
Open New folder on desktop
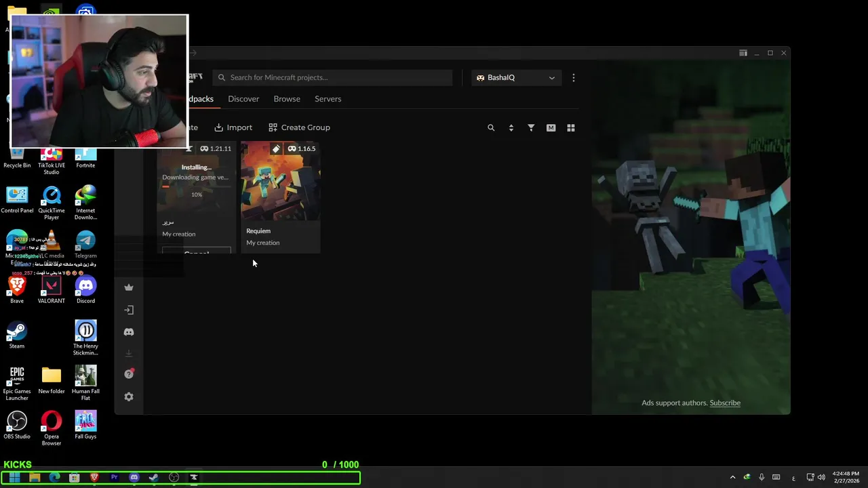(x=52, y=381)
